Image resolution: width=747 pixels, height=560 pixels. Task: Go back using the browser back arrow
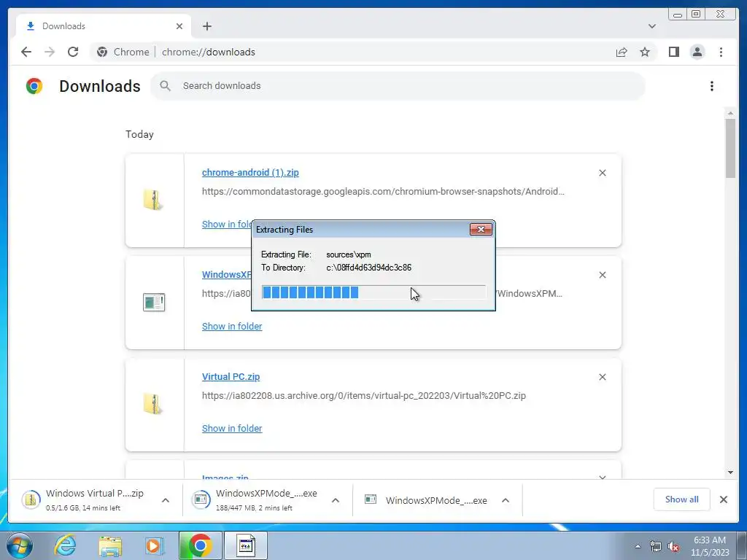pos(26,52)
